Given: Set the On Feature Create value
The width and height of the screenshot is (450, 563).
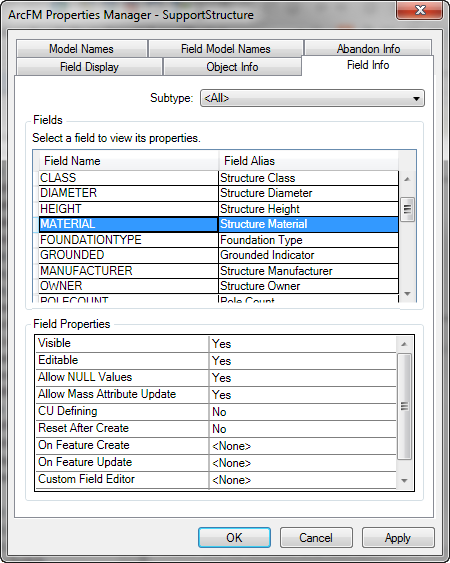Looking at the screenshot, I should pos(302,446).
